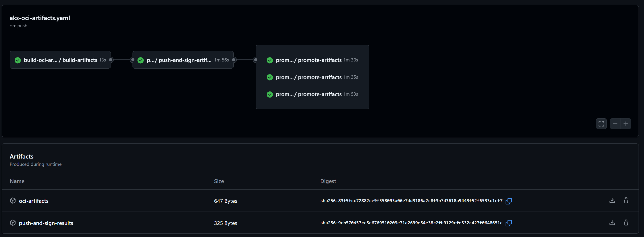
Task: Click the success check on push-and-sign-artif job
Action: coord(141,60)
